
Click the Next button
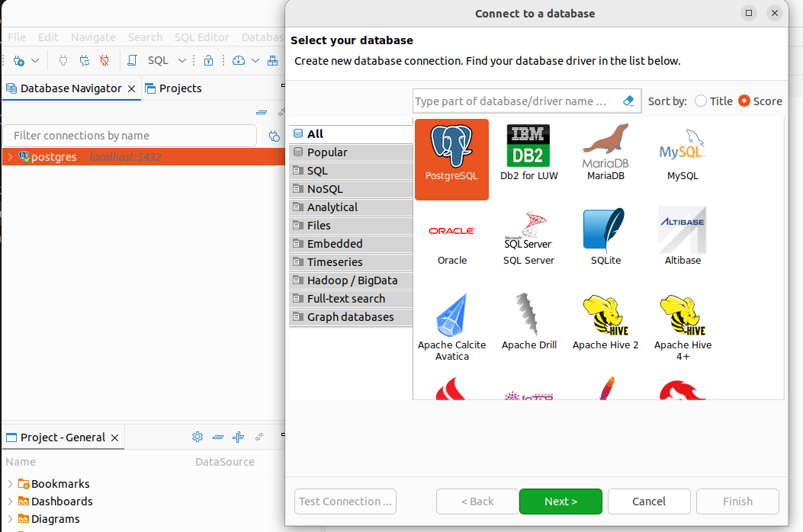coord(560,502)
